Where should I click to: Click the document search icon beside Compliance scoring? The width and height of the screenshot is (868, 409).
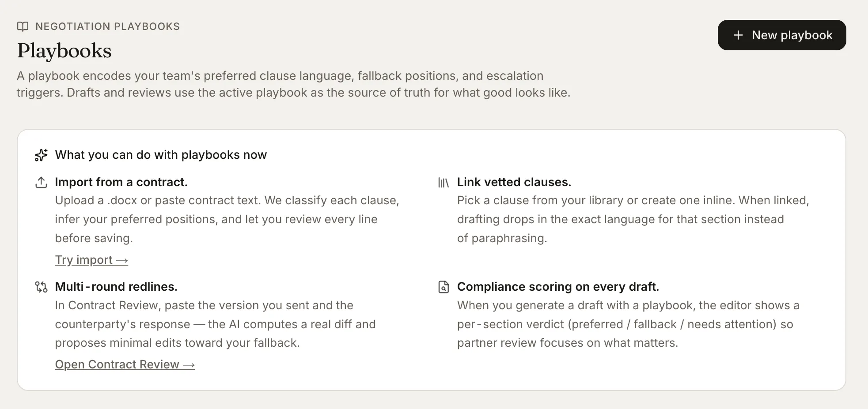click(443, 287)
